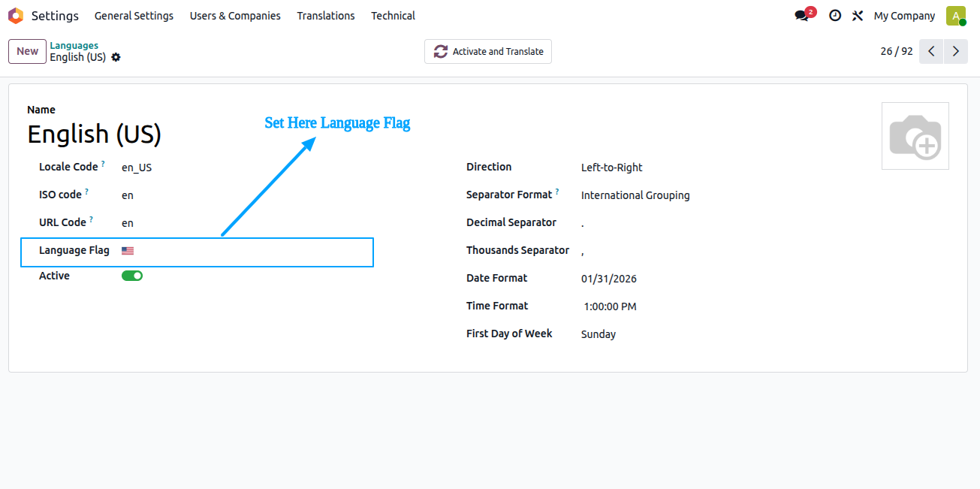Open the Odoo apps home logo
Image resolution: width=980 pixels, height=489 pixels.
[16, 16]
